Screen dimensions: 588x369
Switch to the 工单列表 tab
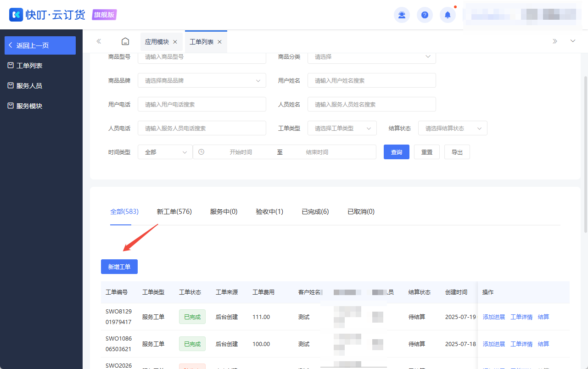tap(202, 42)
